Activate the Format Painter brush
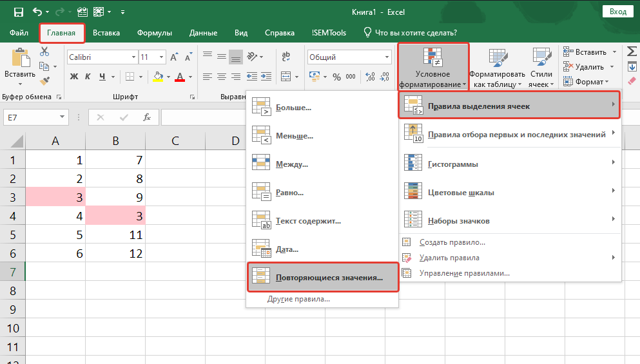This screenshot has width=640, height=364. 44,81
